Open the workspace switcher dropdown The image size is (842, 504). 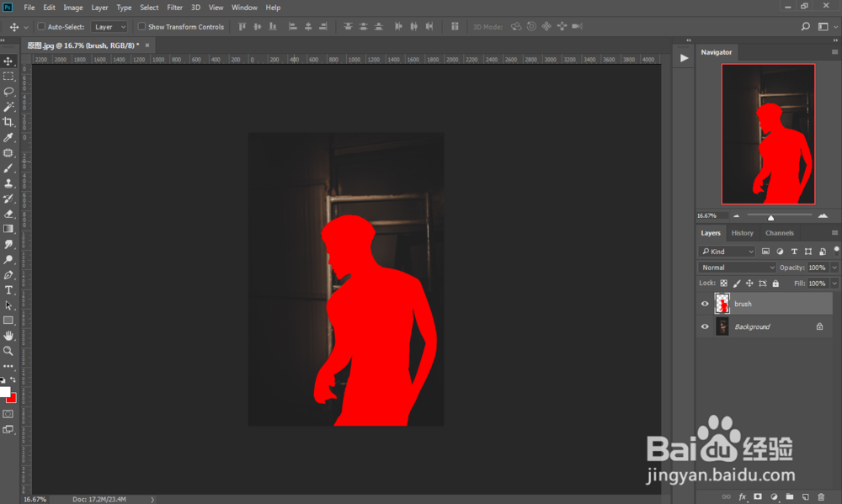[827, 26]
